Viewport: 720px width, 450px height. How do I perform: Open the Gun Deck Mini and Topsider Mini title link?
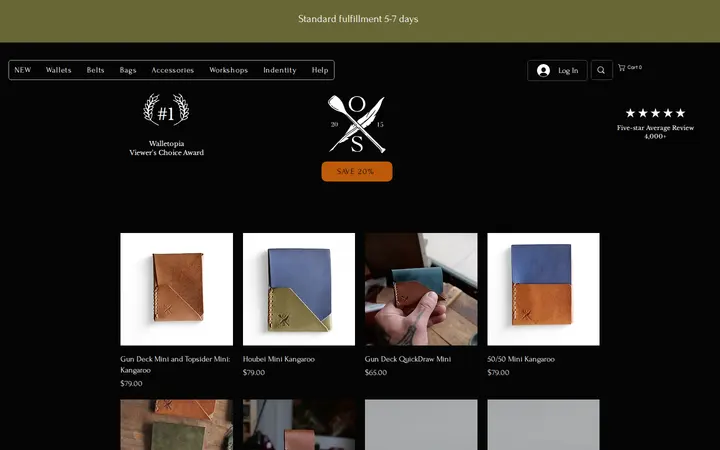(175, 365)
